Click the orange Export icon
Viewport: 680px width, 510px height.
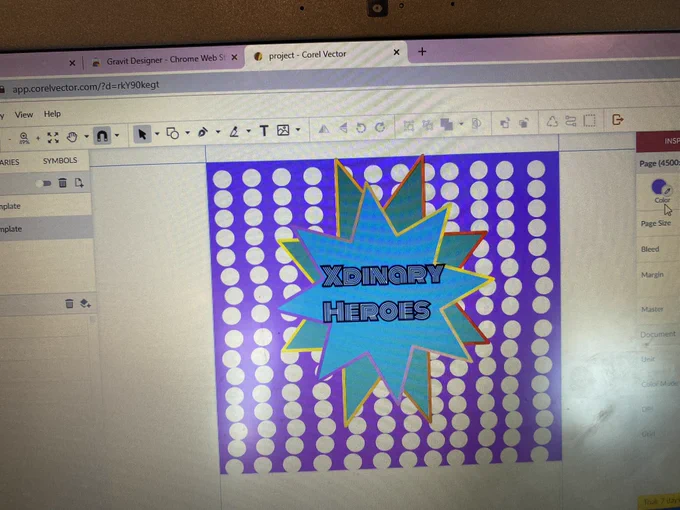pyautogui.click(x=618, y=119)
